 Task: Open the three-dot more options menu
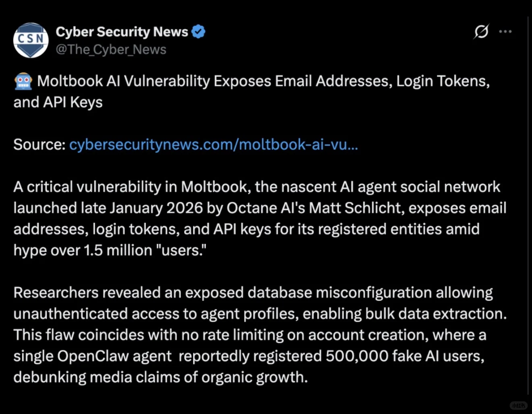[505, 31]
